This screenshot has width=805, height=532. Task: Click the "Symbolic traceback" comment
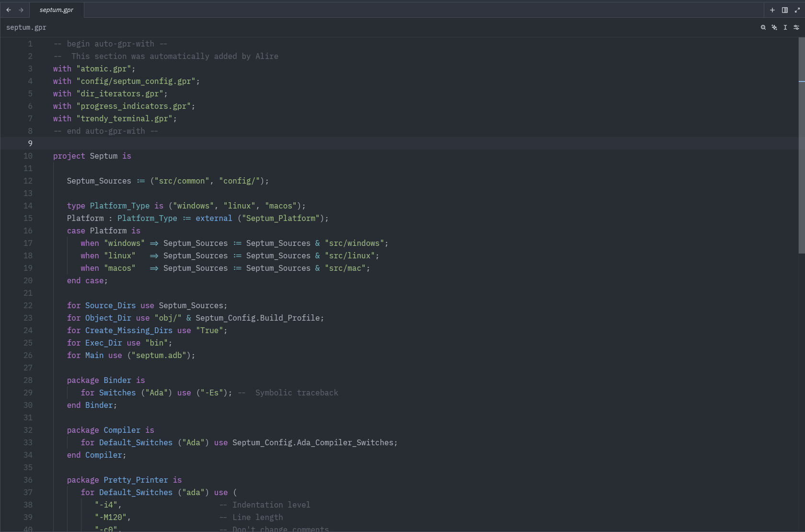click(x=296, y=393)
